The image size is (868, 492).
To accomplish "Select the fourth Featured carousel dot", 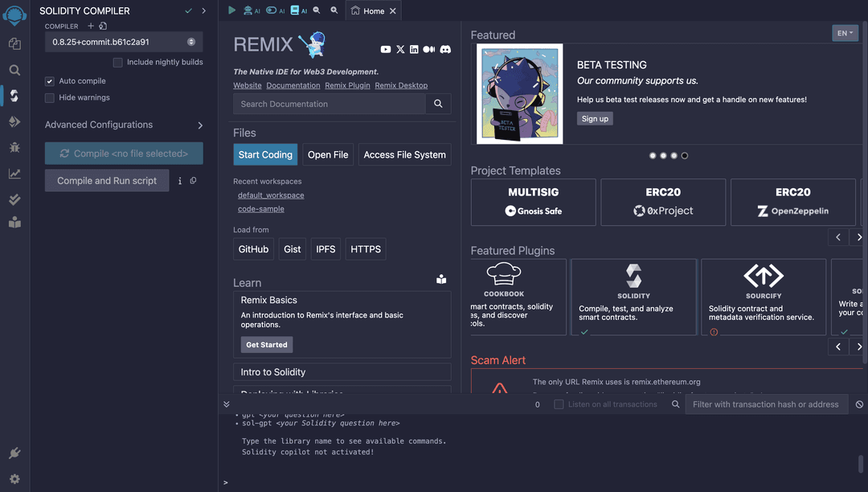I will click(685, 155).
